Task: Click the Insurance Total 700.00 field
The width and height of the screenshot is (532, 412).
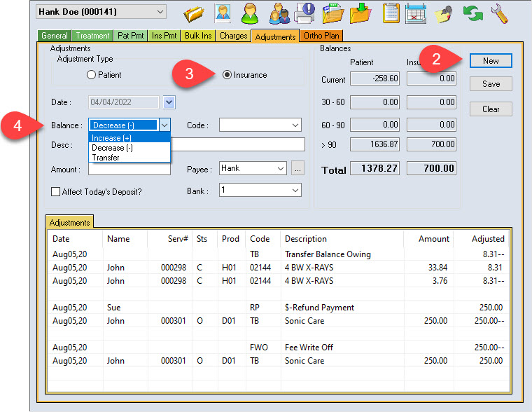Action: coord(431,168)
